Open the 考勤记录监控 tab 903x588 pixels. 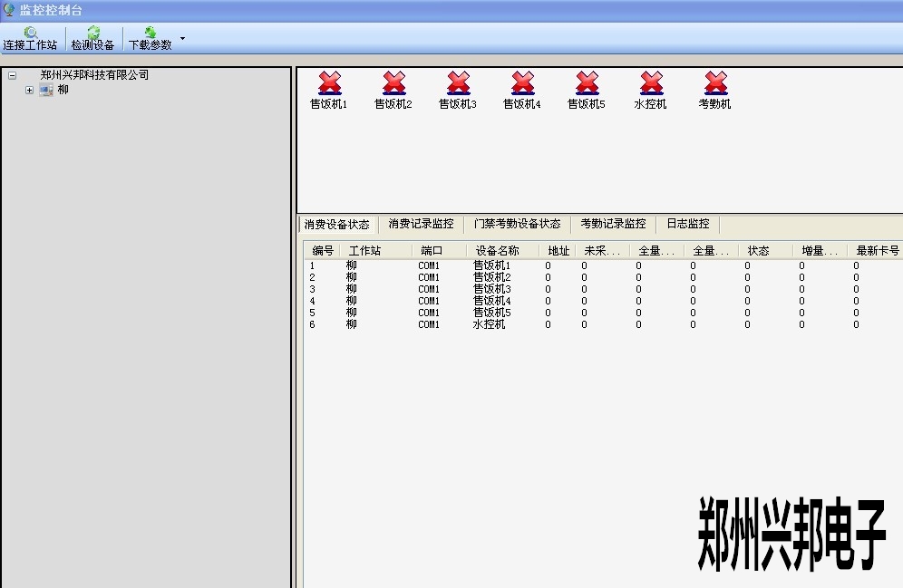tap(613, 224)
